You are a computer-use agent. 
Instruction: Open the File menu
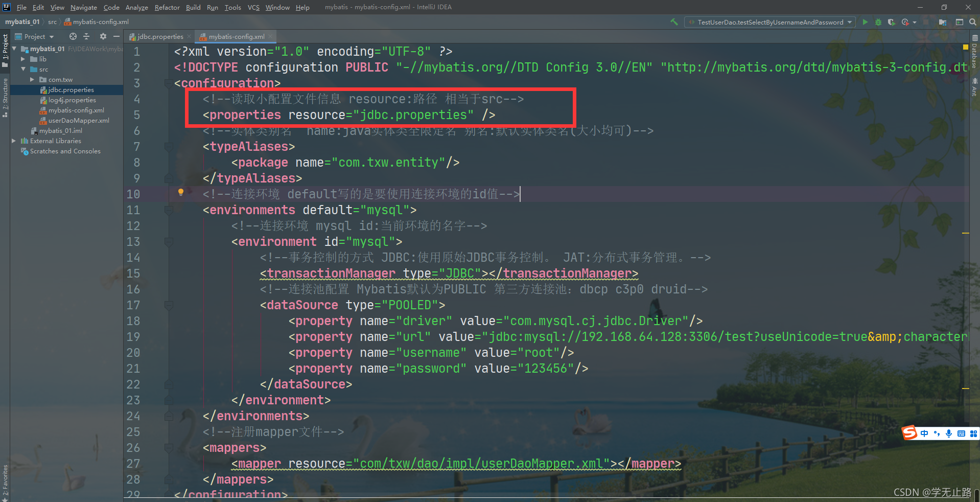21,7
